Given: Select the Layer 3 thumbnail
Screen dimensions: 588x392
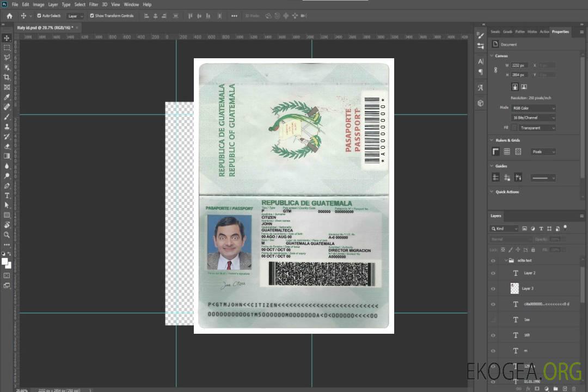Looking at the screenshot, I should [x=514, y=289].
